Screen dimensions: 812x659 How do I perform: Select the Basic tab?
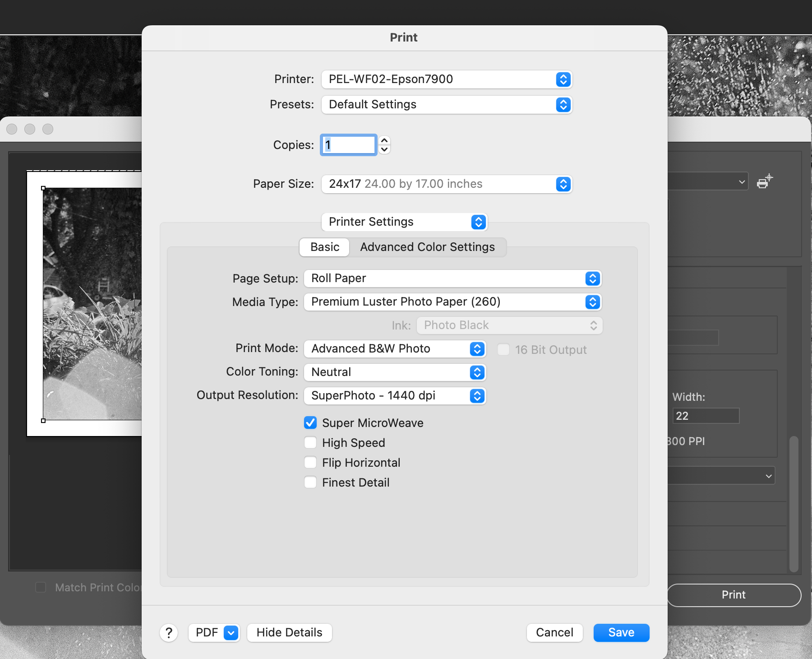(325, 247)
